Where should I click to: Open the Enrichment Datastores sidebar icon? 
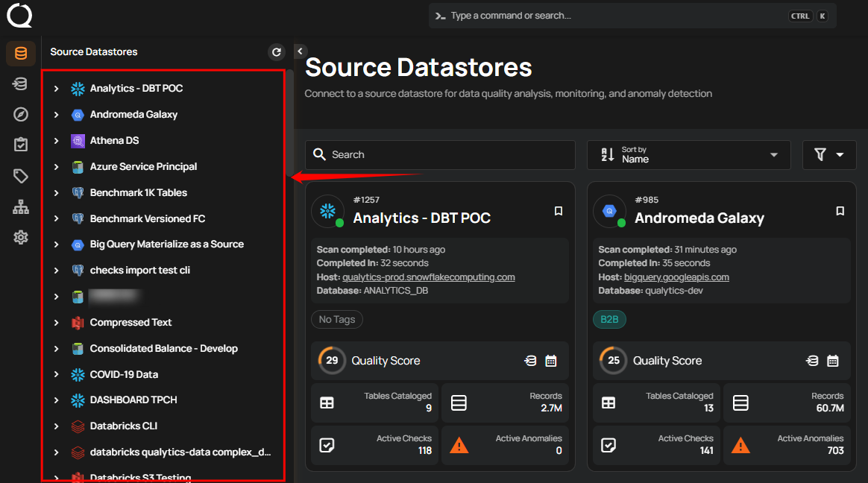coord(20,83)
